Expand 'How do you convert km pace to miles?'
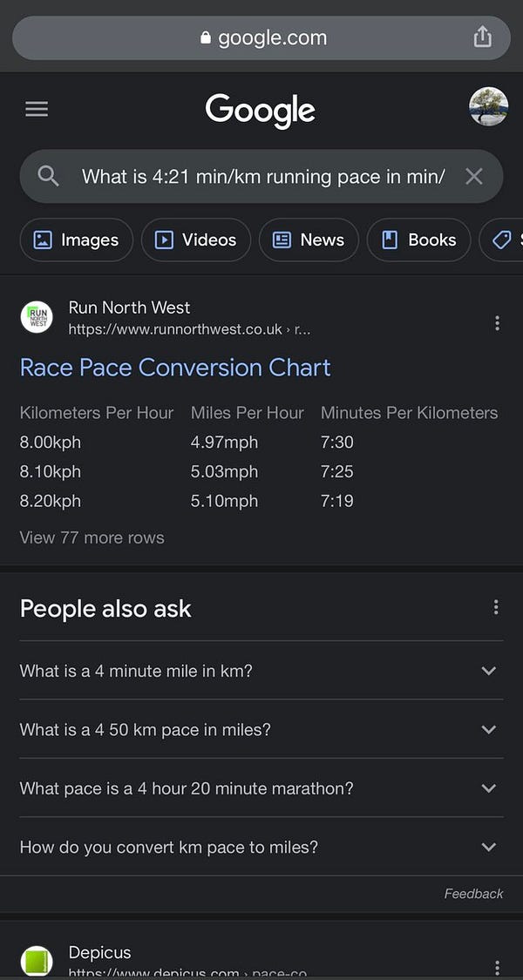The height and width of the screenshot is (980, 523). [261, 847]
